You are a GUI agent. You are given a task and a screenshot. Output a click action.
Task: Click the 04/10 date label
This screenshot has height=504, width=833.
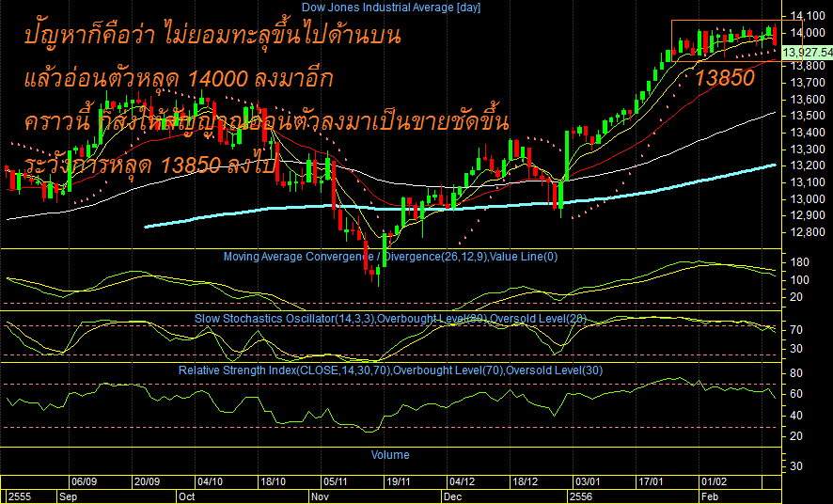point(210,481)
